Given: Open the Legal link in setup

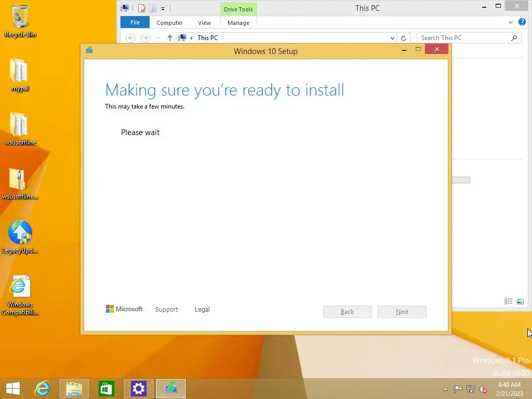Looking at the screenshot, I should click(202, 310).
